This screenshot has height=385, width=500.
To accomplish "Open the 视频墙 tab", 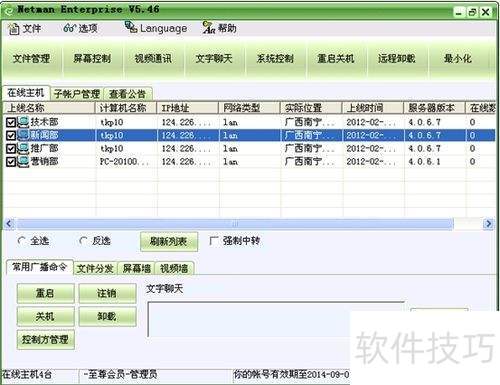I will click(174, 268).
